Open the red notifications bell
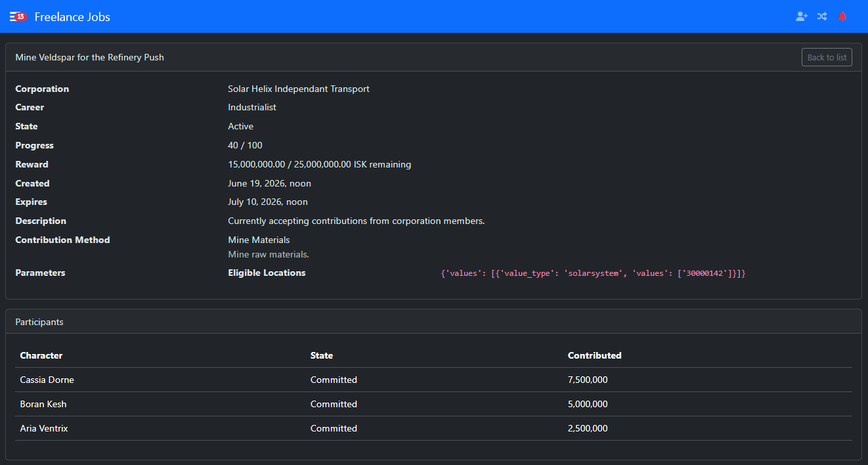This screenshot has width=868, height=465. pyautogui.click(x=842, y=16)
